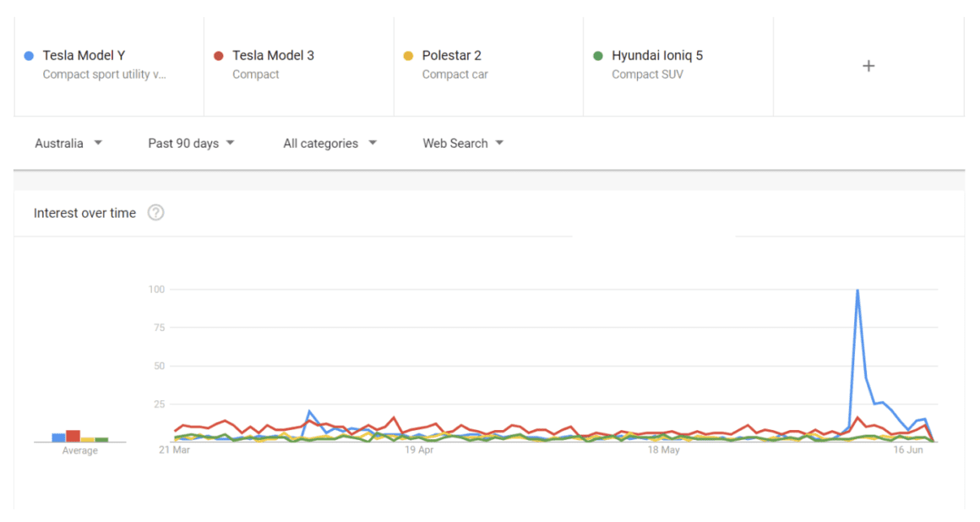Select the Tesla Model Y search term
Screen dimensions: 980x522
pos(84,56)
